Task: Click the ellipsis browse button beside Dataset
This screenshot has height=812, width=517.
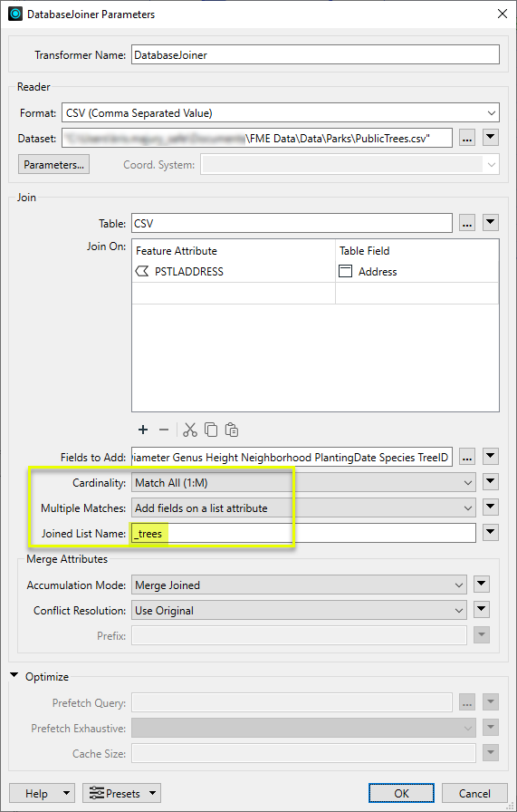Action: (467, 139)
